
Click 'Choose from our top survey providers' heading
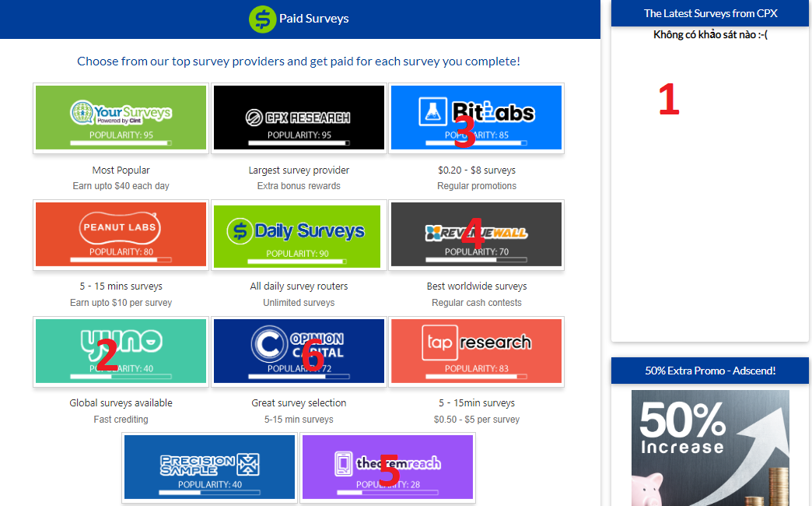[x=299, y=61]
